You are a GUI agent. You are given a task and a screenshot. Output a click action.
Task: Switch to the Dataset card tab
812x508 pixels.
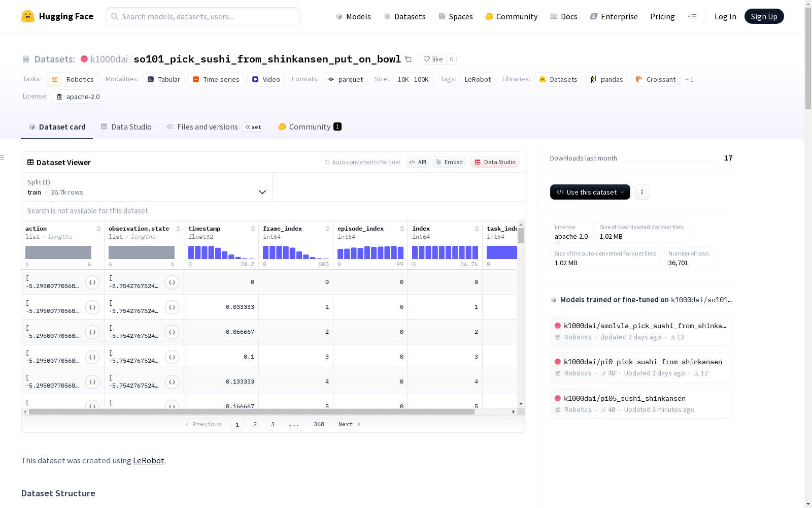click(x=57, y=127)
